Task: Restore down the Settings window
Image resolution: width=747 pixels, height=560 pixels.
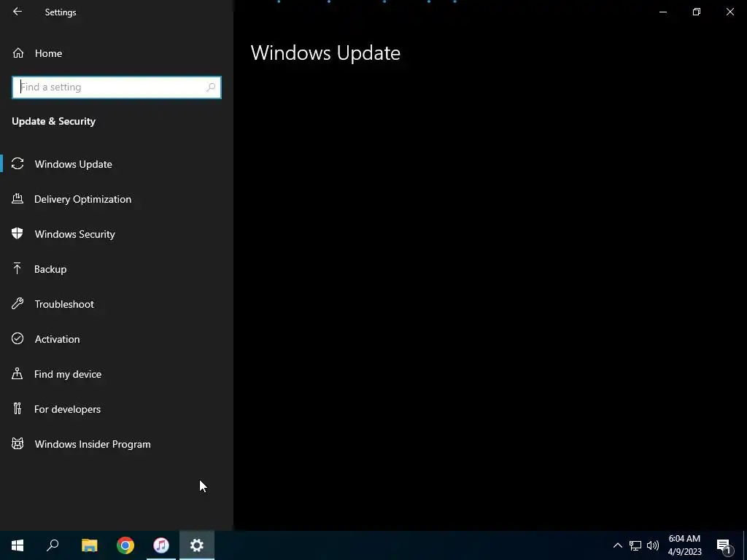Action: 697,12
